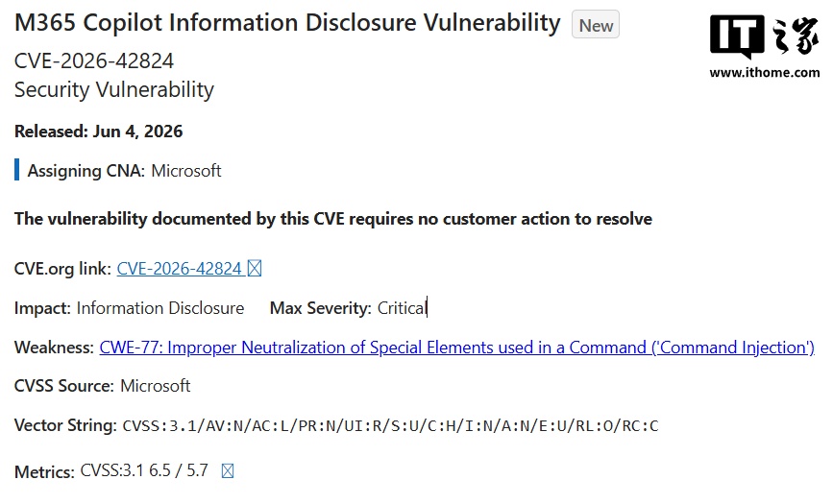Click the CVSS:3.1 vector string text
The width and height of the screenshot is (833, 504).
(390, 426)
